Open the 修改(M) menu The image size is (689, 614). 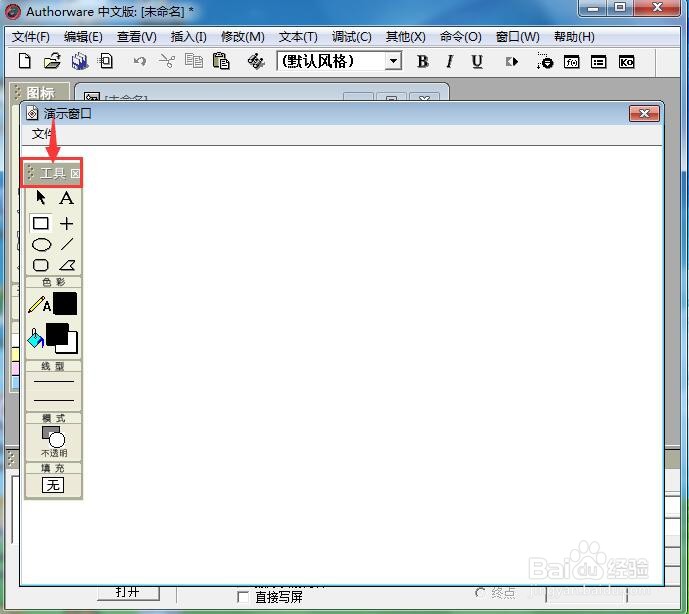point(243,36)
